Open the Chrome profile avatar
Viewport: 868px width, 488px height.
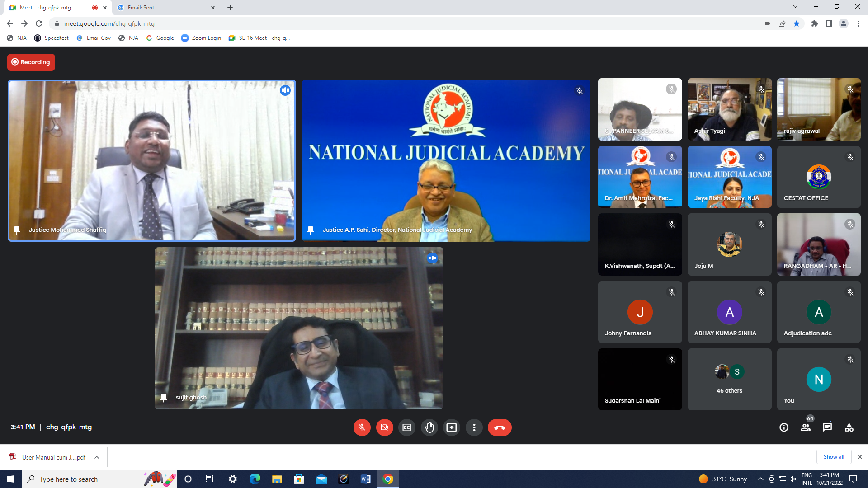pos(844,23)
